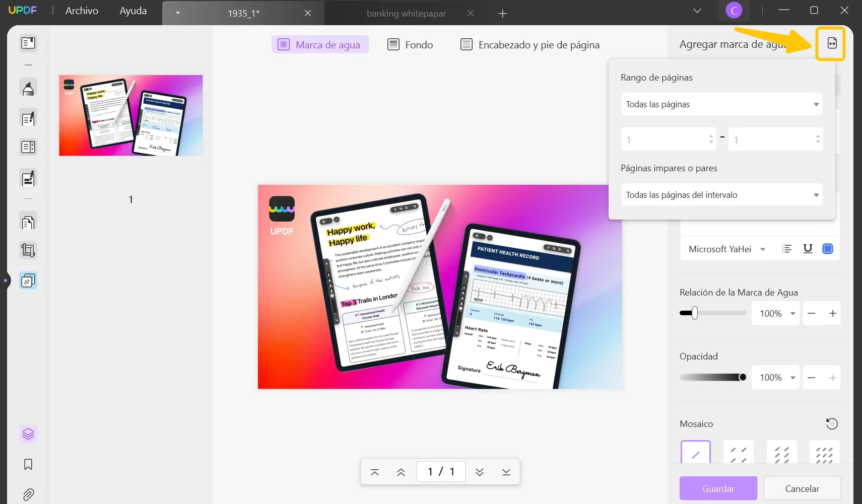Click the page range icon next to Agregar marca
The image size is (862, 504).
pos(832,44)
